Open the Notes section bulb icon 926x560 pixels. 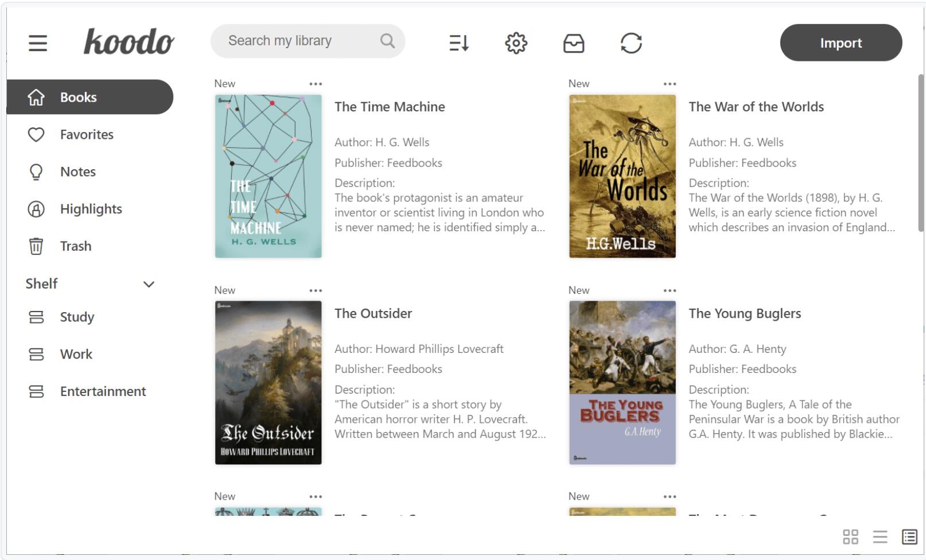pos(36,172)
